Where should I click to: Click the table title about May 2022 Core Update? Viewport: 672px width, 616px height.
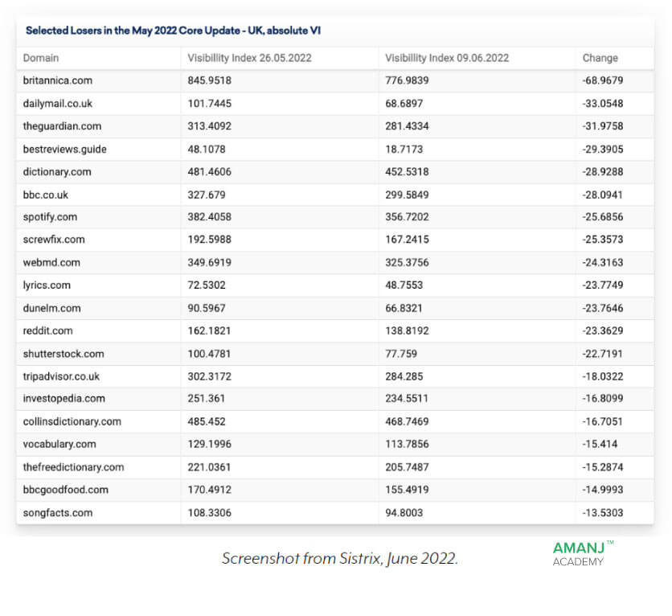pyautogui.click(x=173, y=31)
